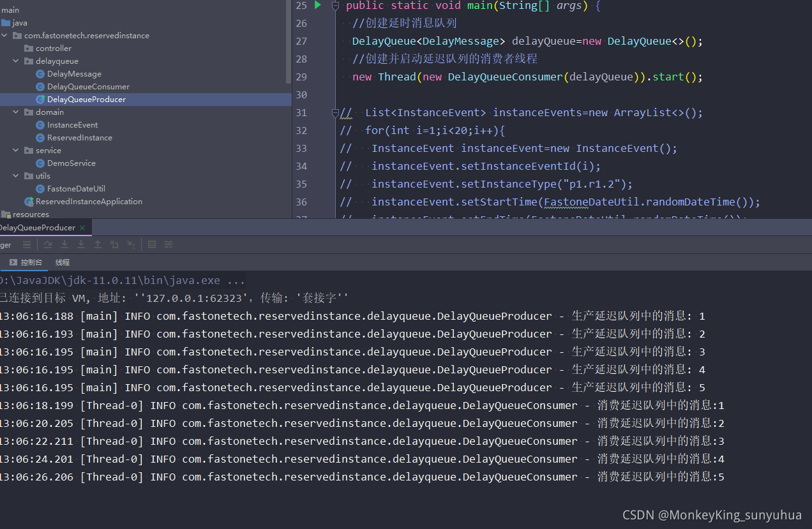Click console line '生产延迟队列中的消息: 5'
812x529 pixels.
[352, 387]
